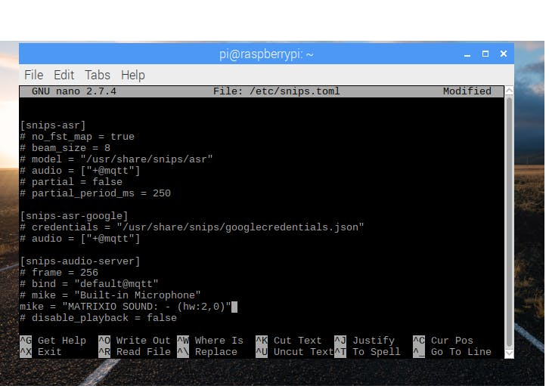Click the [snips-audio-server] section header
549x392 pixels.
[x=80, y=261]
